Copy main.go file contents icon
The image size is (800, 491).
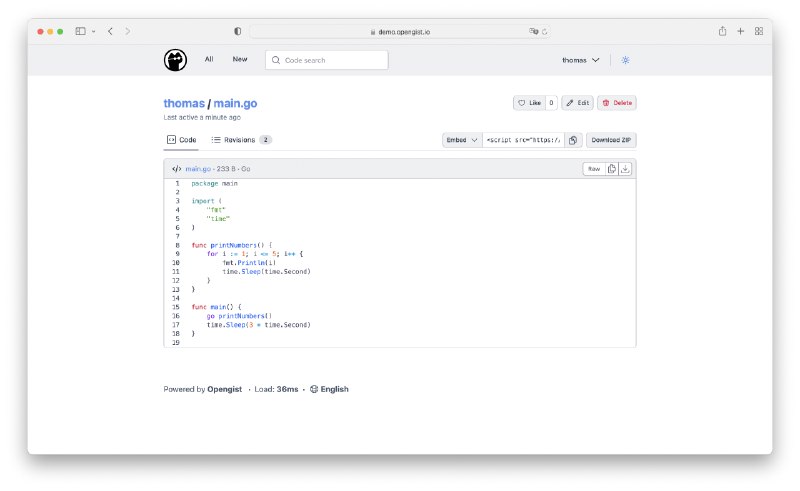coord(612,169)
